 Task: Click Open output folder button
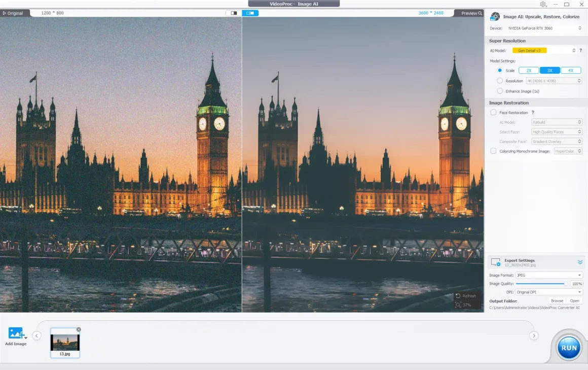click(574, 300)
